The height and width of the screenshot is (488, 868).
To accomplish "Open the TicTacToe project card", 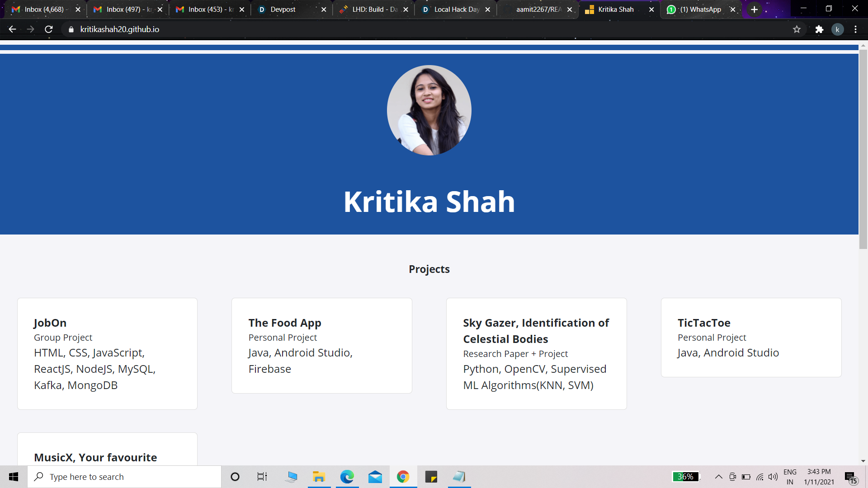I will point(751,337).
